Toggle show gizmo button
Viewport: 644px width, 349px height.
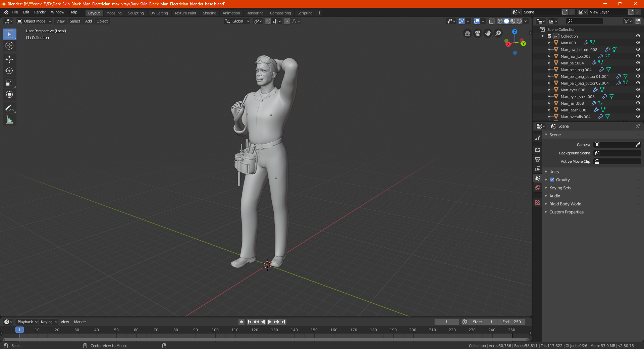[x=462, y=21]
